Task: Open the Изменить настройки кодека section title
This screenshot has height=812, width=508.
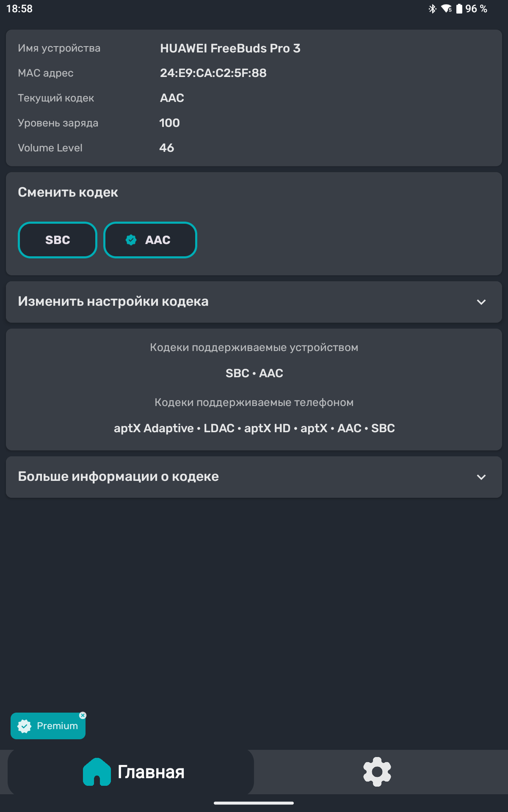Action: point(113,302)
